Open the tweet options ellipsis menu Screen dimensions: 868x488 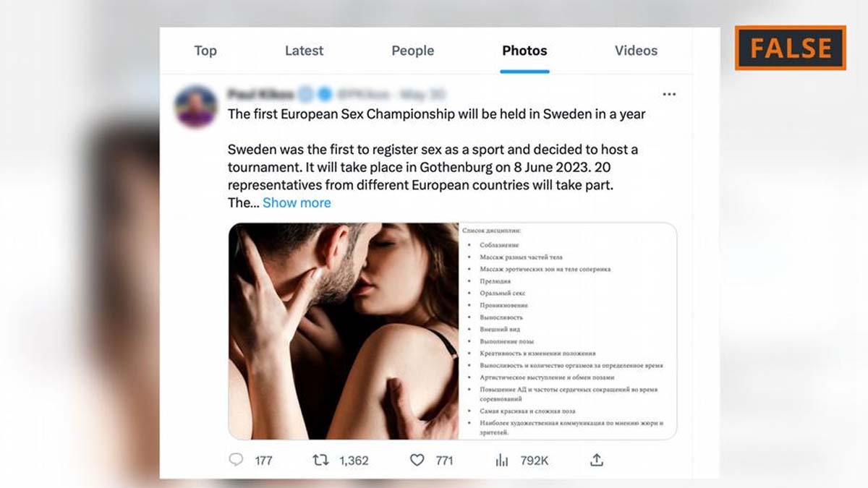point(669,93)
